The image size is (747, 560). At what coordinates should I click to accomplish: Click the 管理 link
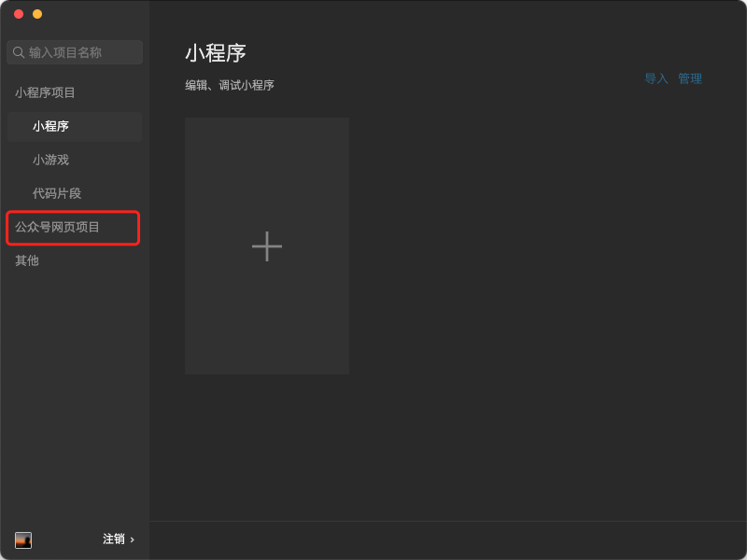click(690, 78)
